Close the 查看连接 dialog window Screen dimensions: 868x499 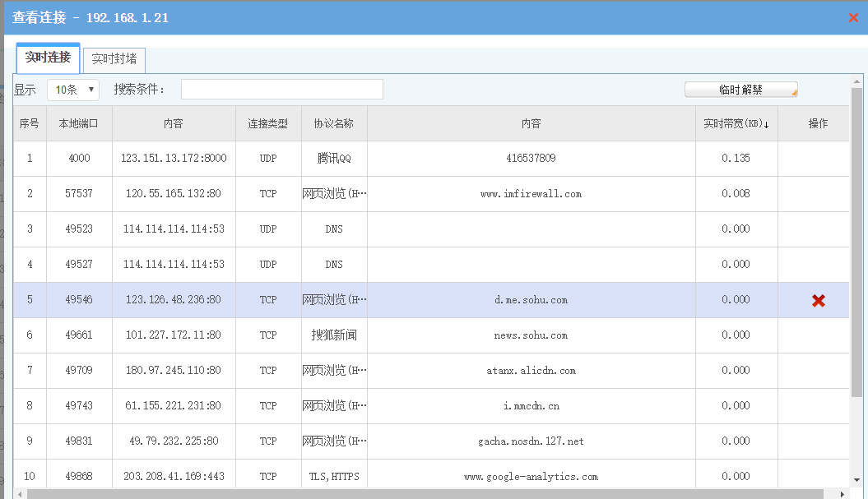[853, 17]
